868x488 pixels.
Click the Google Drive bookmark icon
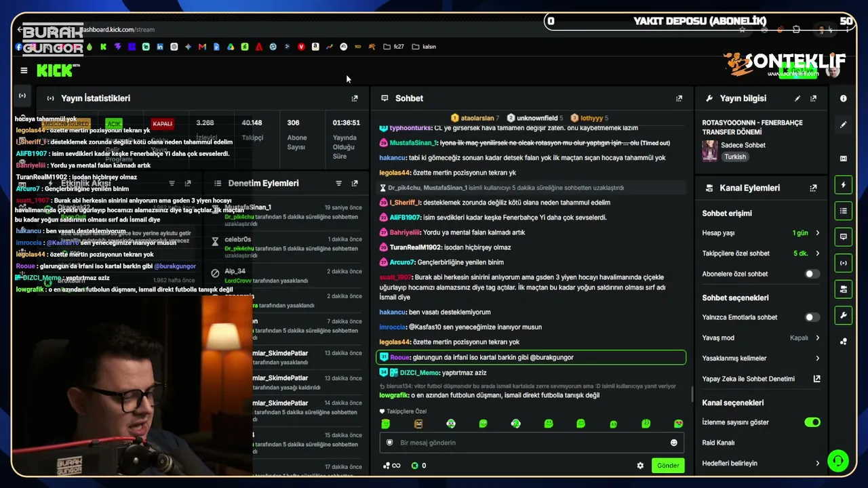231,47
